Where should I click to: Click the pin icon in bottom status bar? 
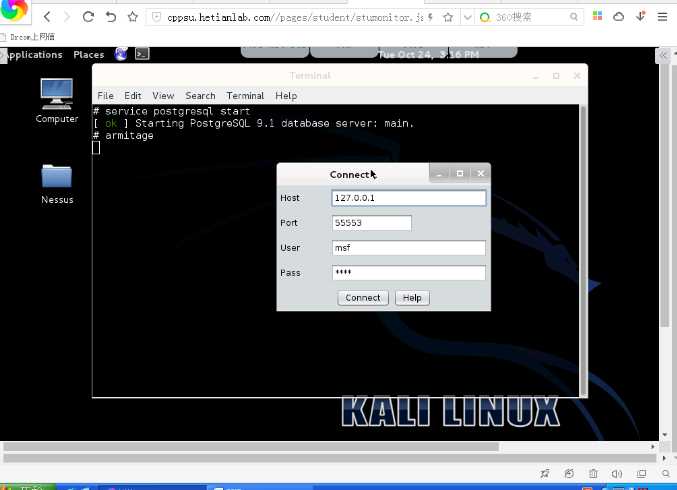pyautogui.click(x=545, y=474)
